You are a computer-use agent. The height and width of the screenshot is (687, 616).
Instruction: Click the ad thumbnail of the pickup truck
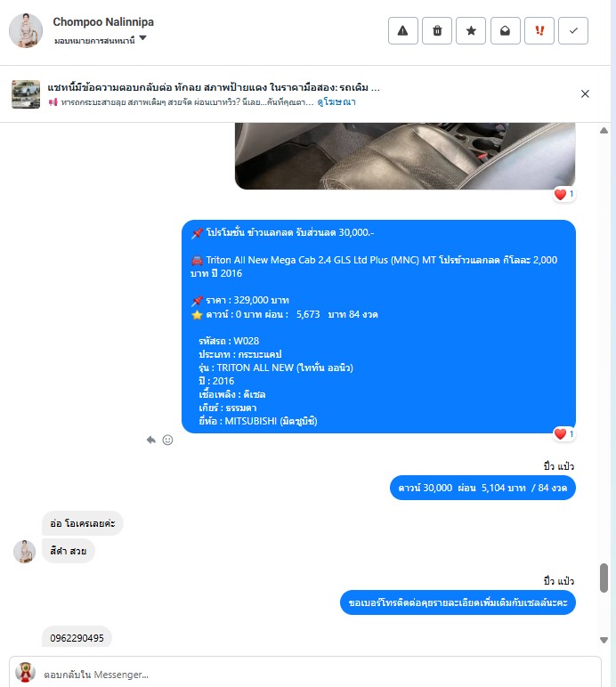point(26,94)
